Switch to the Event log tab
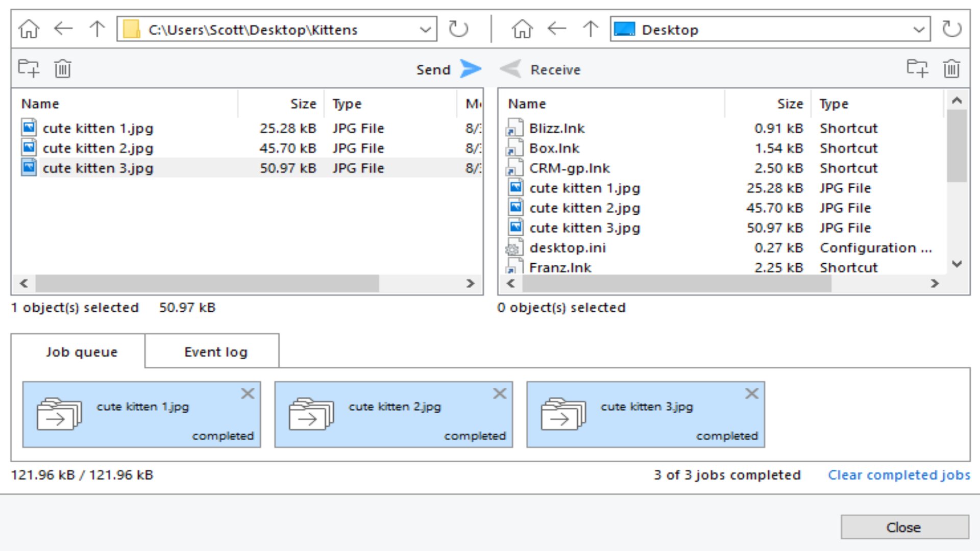This screenshot has height=551, width=980. [x=215, y=352]
